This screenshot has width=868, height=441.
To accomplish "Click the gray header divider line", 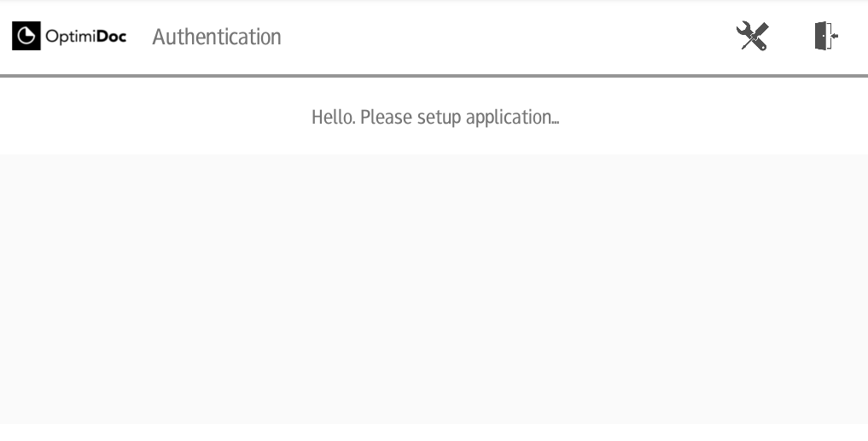I will [x=434, y=76].
